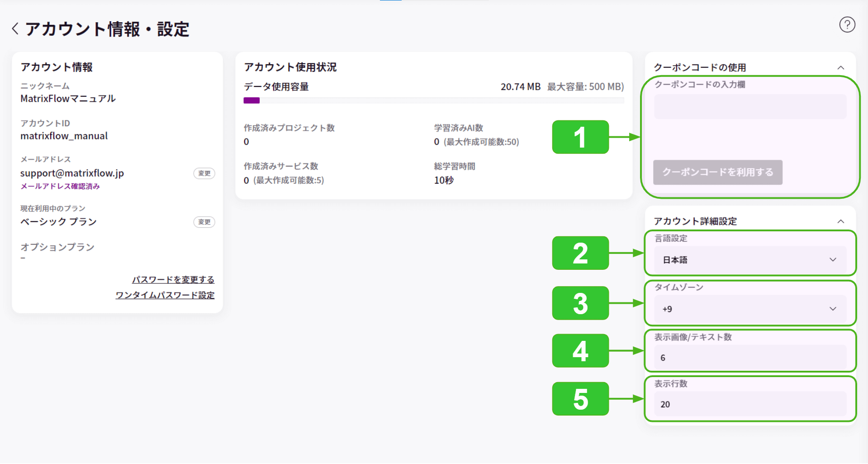This screenshot has height=464, width=868.
Task: Click the matrixflow_manual account ID
Action: (64, 136)
